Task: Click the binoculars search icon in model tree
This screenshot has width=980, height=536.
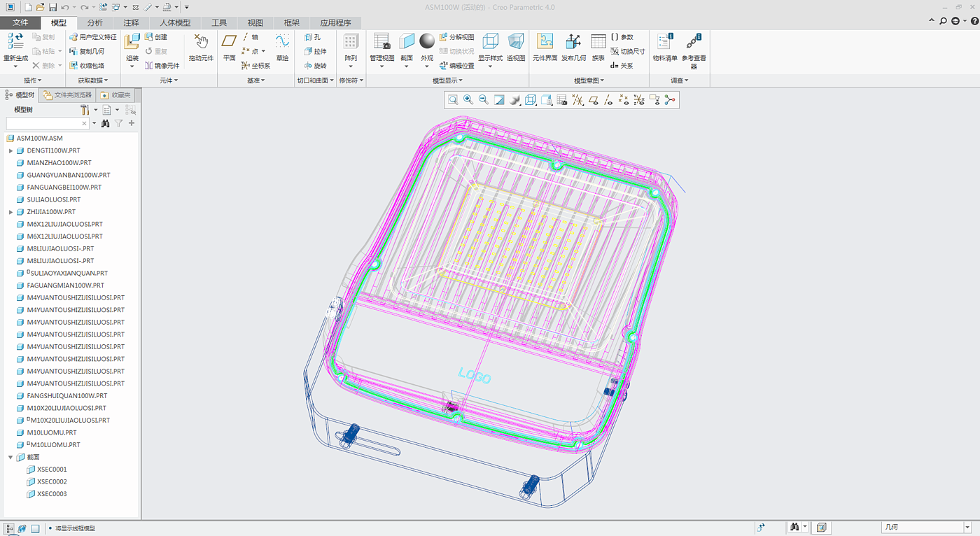Action: pos(105,123)
